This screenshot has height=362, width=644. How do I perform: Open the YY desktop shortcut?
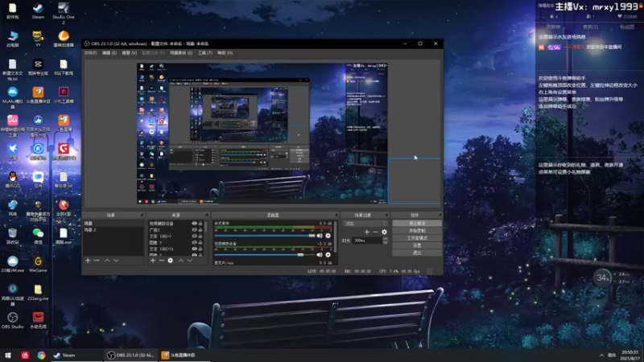click(38, 39)
